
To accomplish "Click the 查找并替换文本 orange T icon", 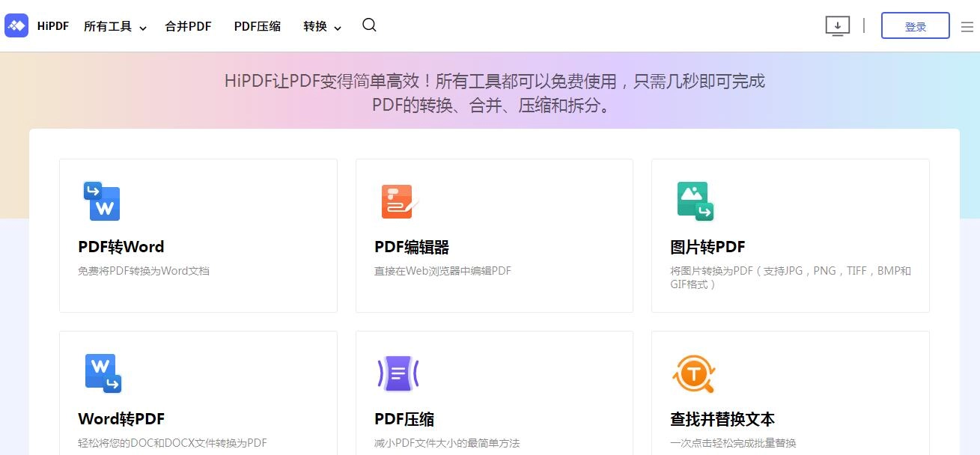I will point(694,373).
